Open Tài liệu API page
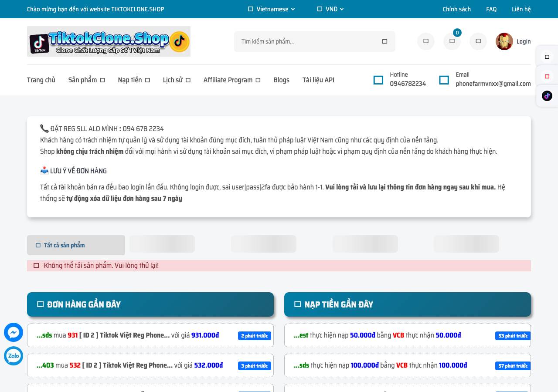The width and height of the screenshot is (558, 392). pos(318,80)
